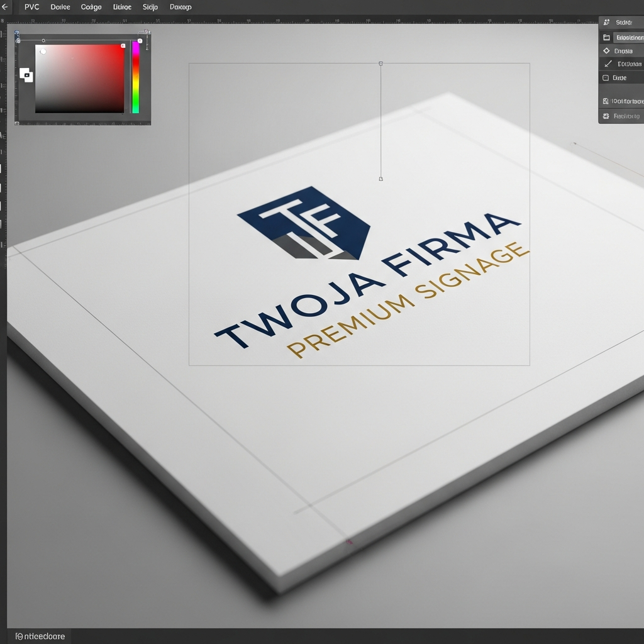644x644 pixels.
Task: Select the user profile icon in right panel
Action: (x=606, y=23)
